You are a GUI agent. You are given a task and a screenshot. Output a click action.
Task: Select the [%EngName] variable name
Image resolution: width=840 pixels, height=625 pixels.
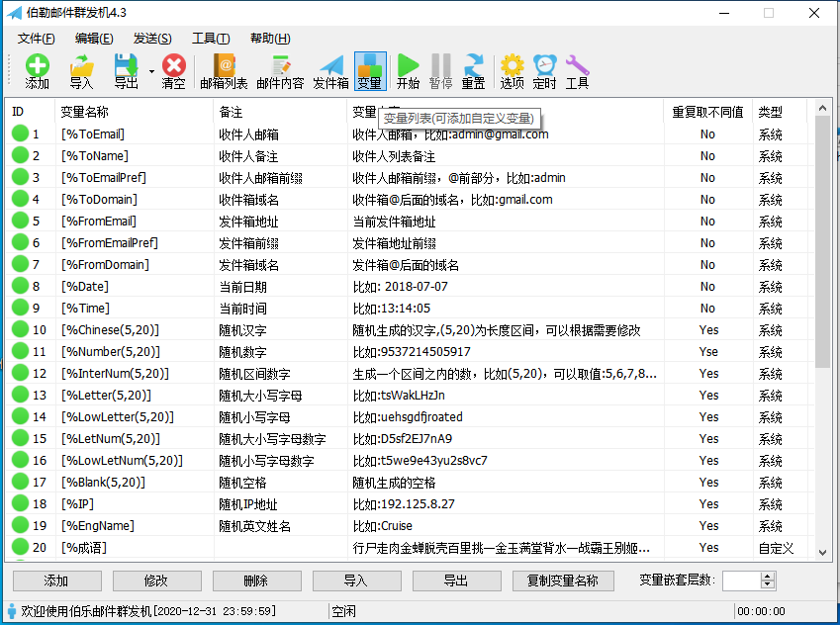[98, 526]
